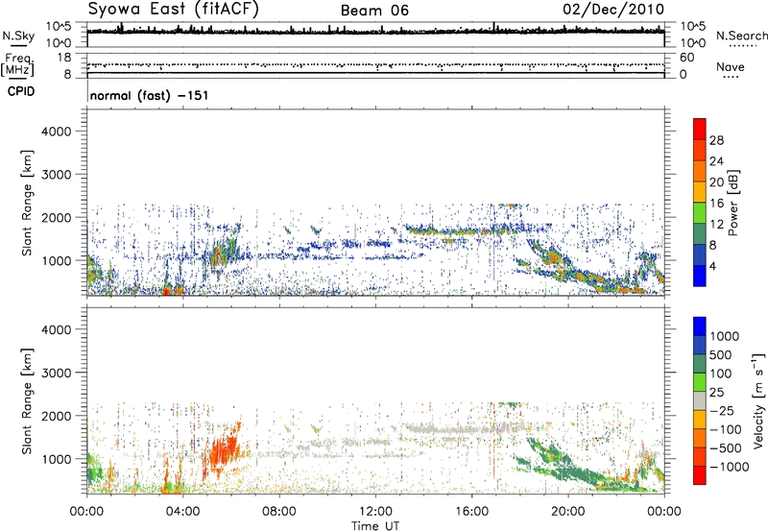
Task: Click the '3000' tick on power panel
Action: coord(56,175)
